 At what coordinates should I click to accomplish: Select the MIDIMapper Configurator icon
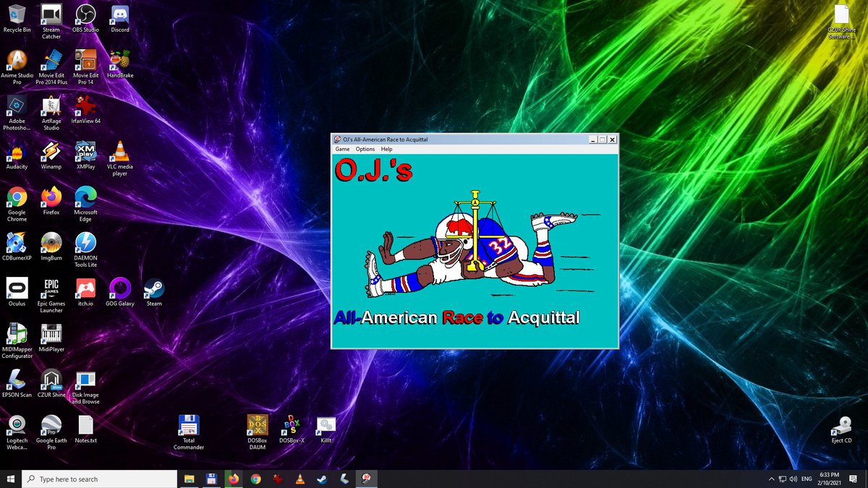tap(17, 341)
